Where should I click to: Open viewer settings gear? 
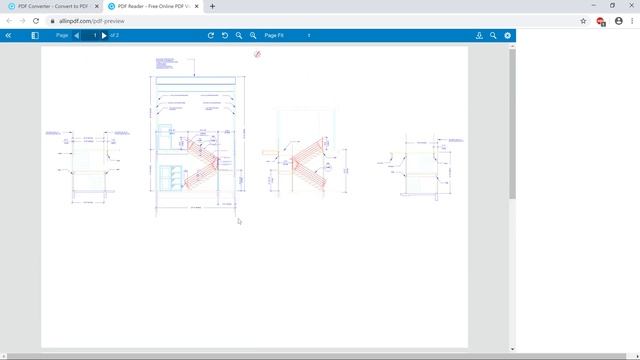507,36
